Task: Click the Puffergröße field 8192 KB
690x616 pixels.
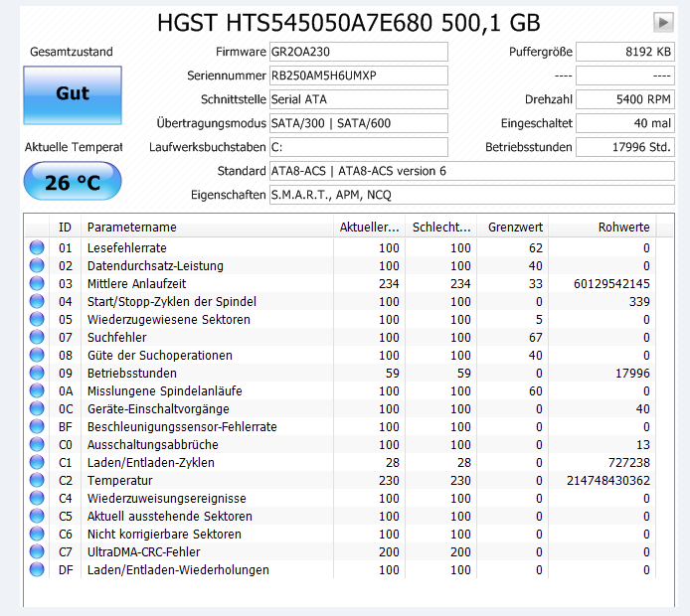Action: [625, 52]
